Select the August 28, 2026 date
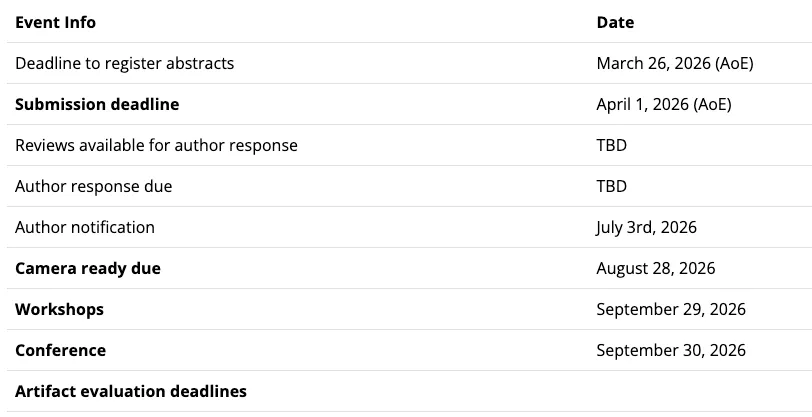 coord(655,268)
